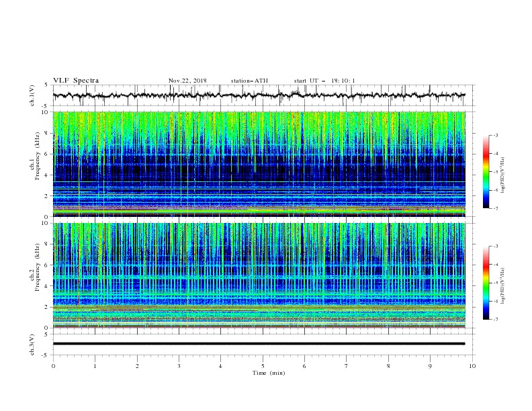Click the log(PSD) label beside ch.2 colorbar

point(503,285)
